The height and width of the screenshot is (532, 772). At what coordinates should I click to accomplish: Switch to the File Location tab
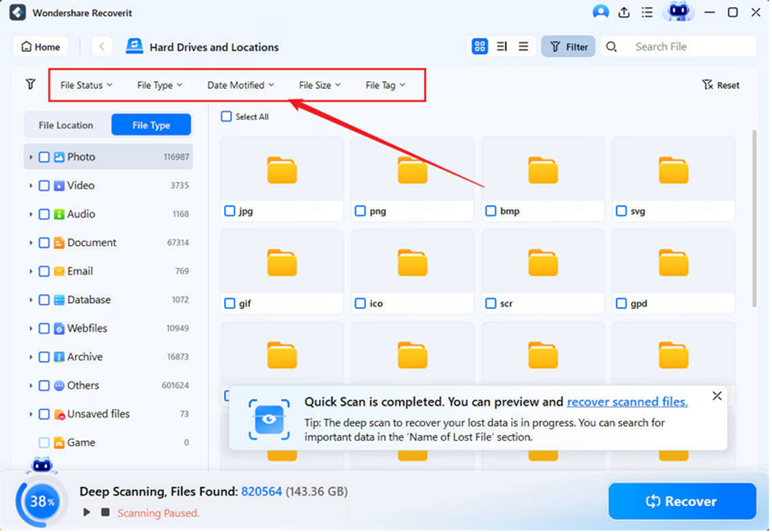[x=66, y=125]
